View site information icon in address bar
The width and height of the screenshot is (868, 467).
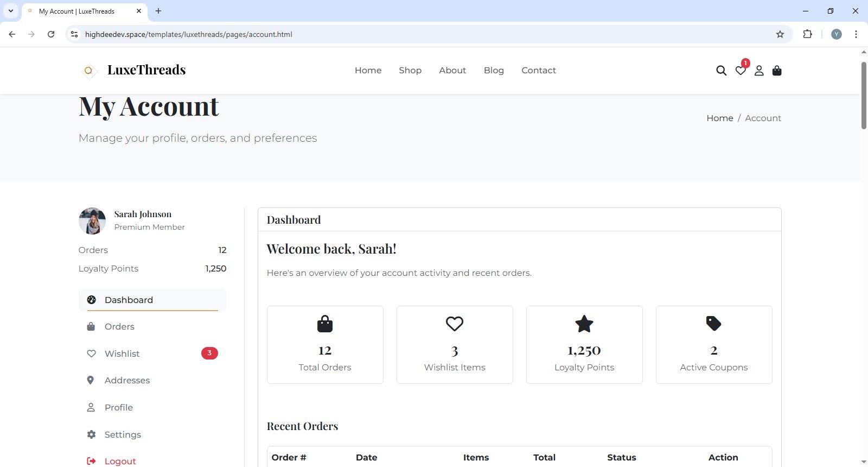[x=75, y=34]
